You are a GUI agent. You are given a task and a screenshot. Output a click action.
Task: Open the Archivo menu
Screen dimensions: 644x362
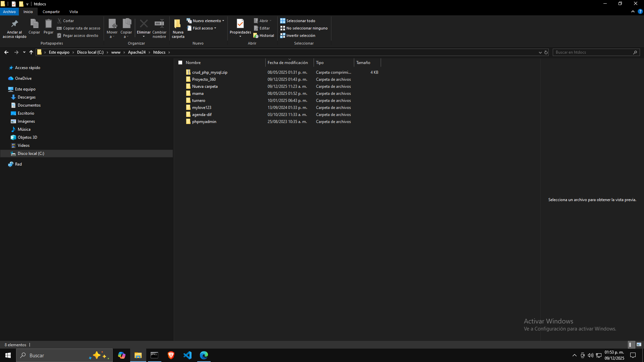pos(9,12)
